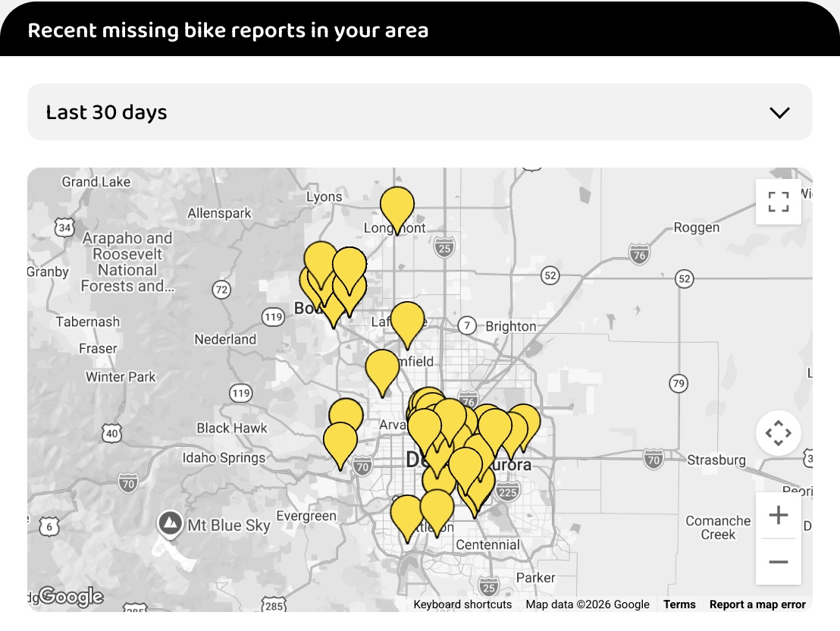Click the pin between Lafayette and Brighton
Image resolution: width=840 pixels, height=631 pixels.
tap(407, 322)
